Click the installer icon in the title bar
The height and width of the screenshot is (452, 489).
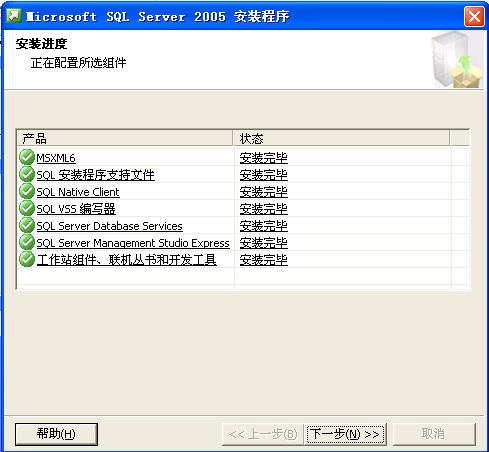pos(14,16)
